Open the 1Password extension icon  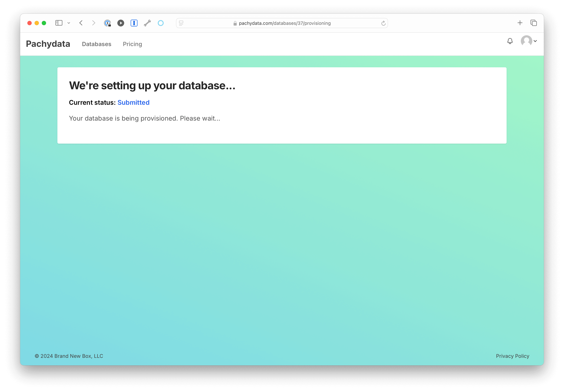pos(107,23)
